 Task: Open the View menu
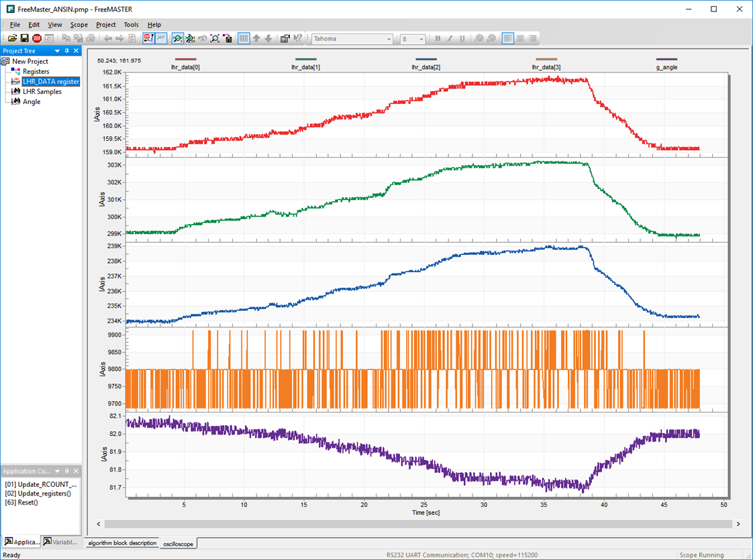55,24
